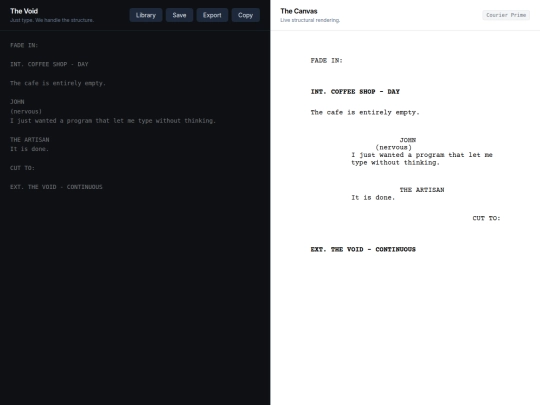Click bold 'EXT. THE VOID - CONTINUOUS' in Canvas
The image size is (540, 405).
click(x=363, y=249)
